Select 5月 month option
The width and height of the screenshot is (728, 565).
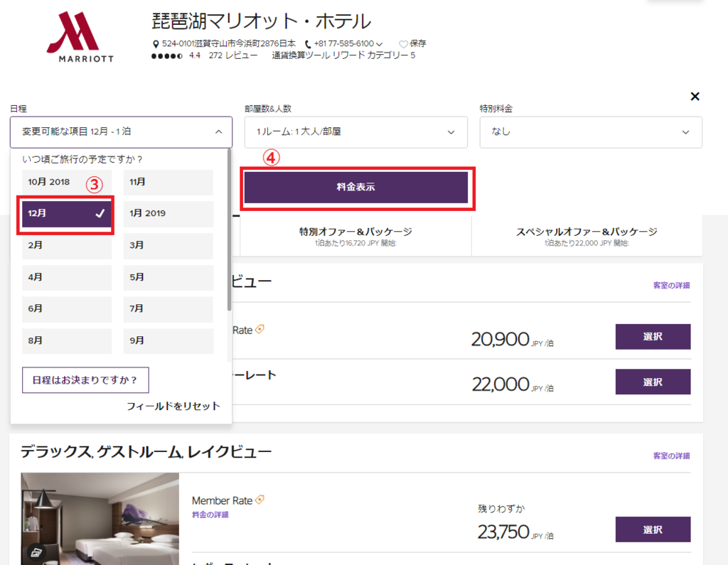(x=168, y=277)
